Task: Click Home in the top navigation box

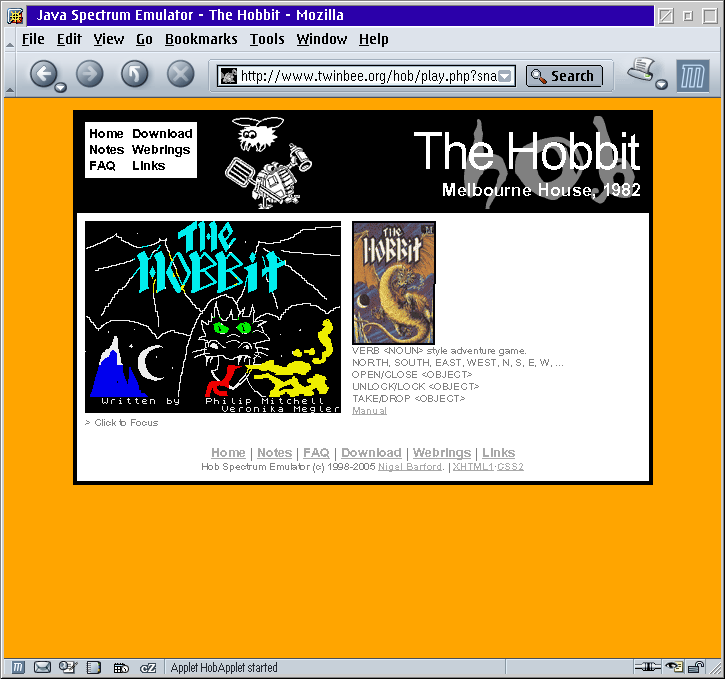Action: pyautogui.click(x=106, y=134)
